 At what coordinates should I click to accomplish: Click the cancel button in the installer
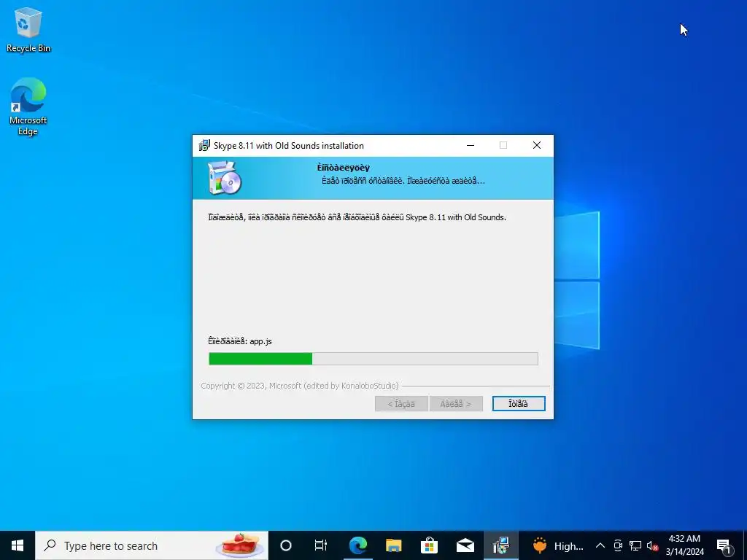(519, 404)
